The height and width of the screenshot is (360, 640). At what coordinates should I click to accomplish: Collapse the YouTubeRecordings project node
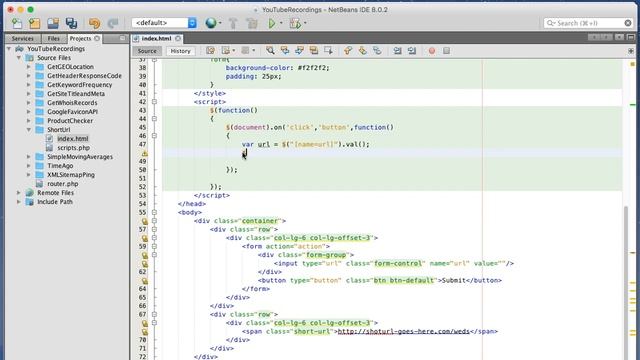pos(9,49)
